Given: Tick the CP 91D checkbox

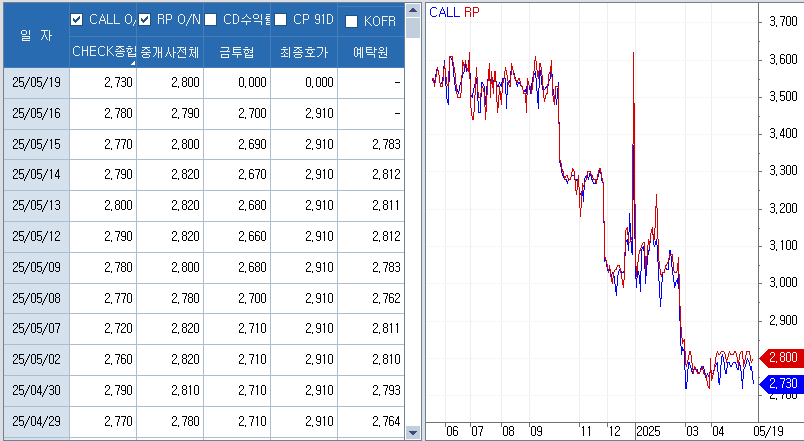Looking at the screenshot, I should coord(280,20).
